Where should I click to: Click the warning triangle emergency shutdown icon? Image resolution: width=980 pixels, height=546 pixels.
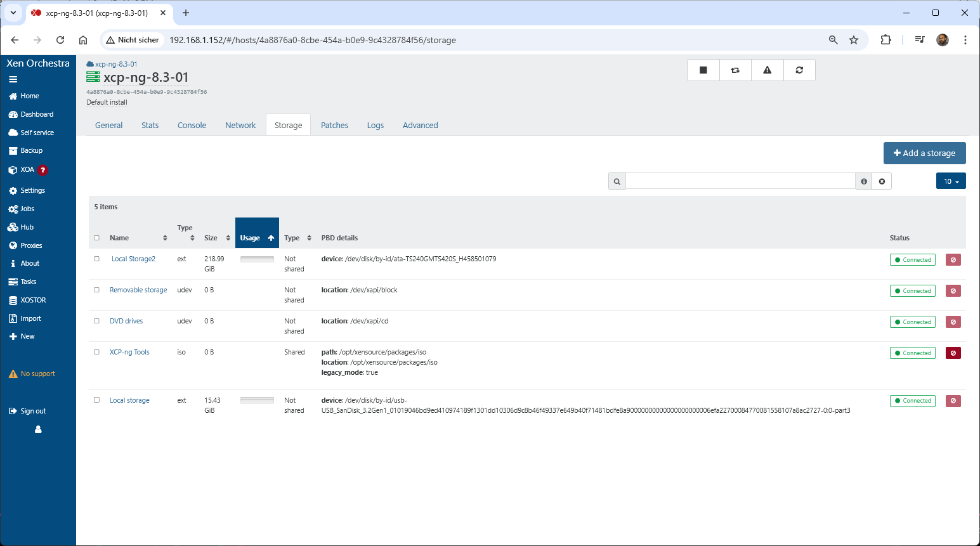coord(768,70)
